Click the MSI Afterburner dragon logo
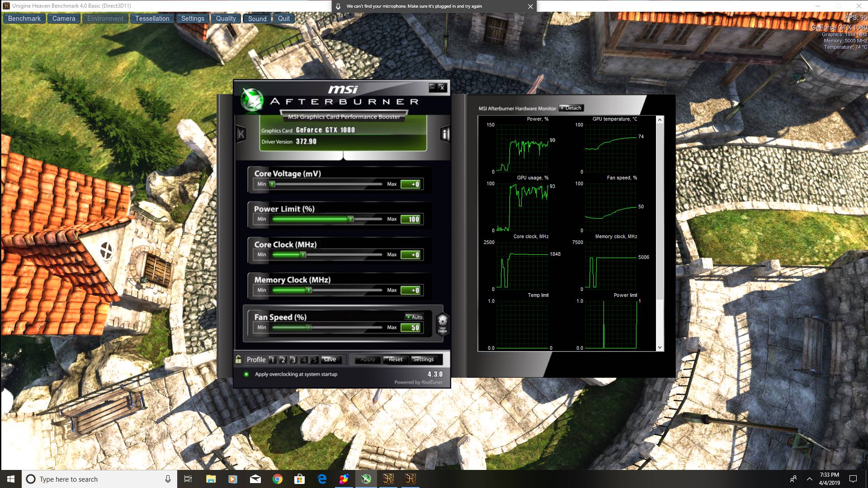 (x=252, y=99)
